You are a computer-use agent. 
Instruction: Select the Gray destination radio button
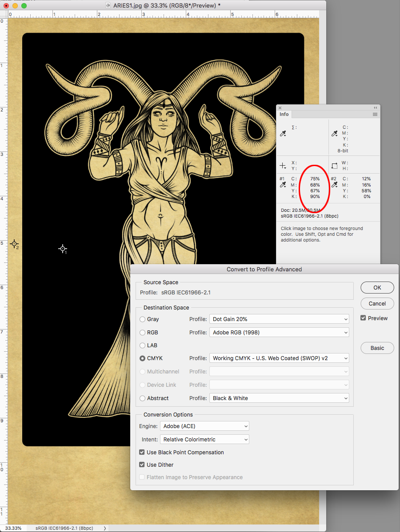pos(143,319)
